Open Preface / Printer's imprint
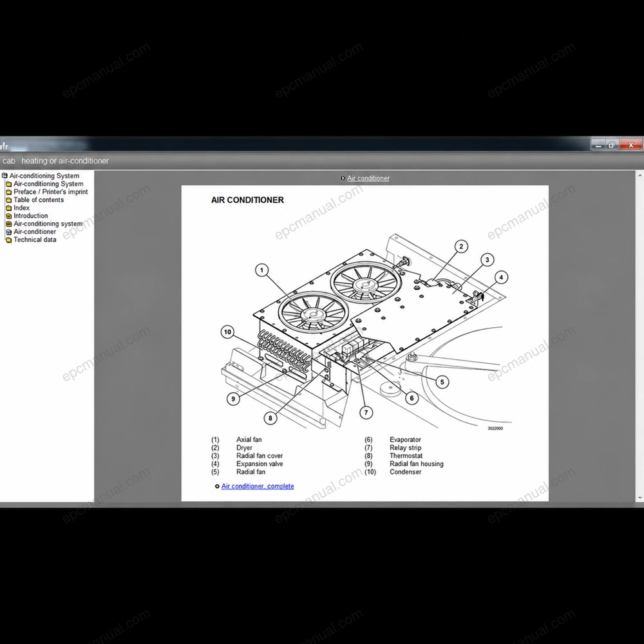The height and width of the screenshot is (644, 644). pyautogui.click(x=50, y=192)
